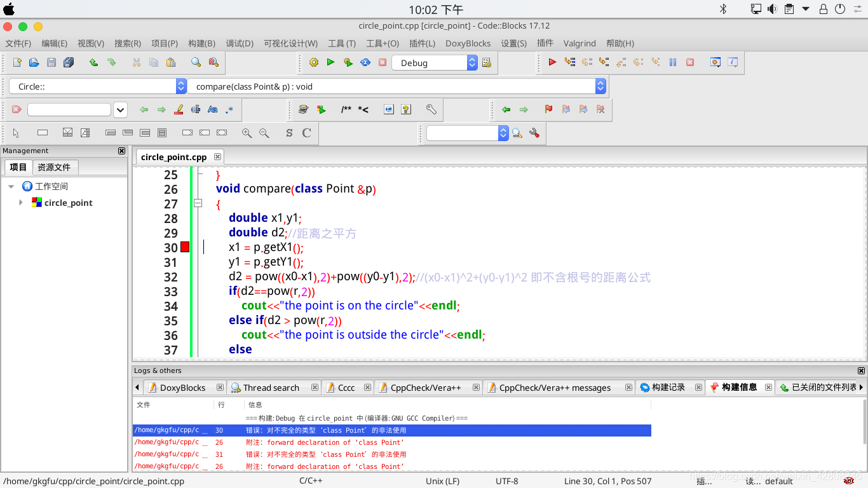The height and width of the screenshot is (488, 868).
Task: Open DoxyBlocks menu
Action: (x=468, y=43)
